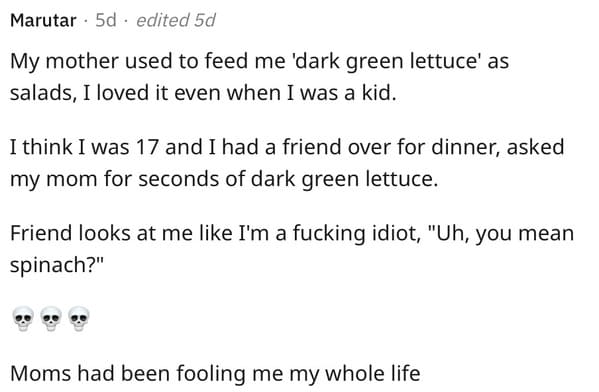Click the words My mother used to
Image resolution: width=599 pixels, height=392 pixels.
coord(102,61)
